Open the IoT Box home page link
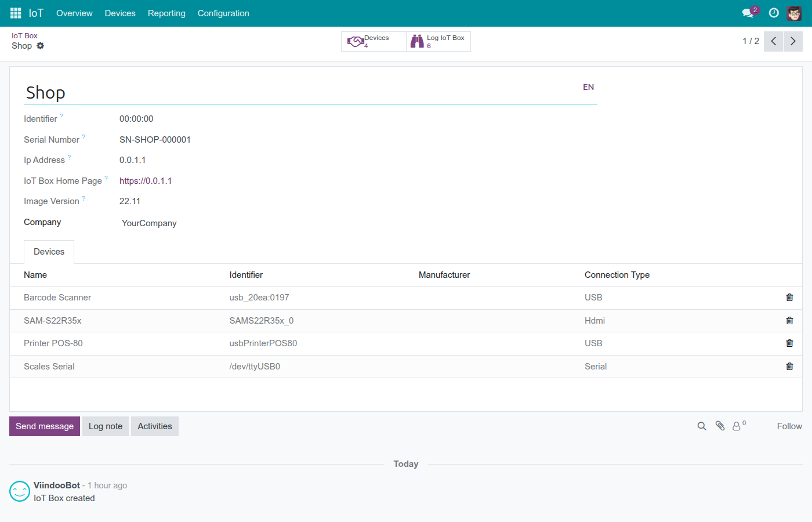 pos(146,181)
